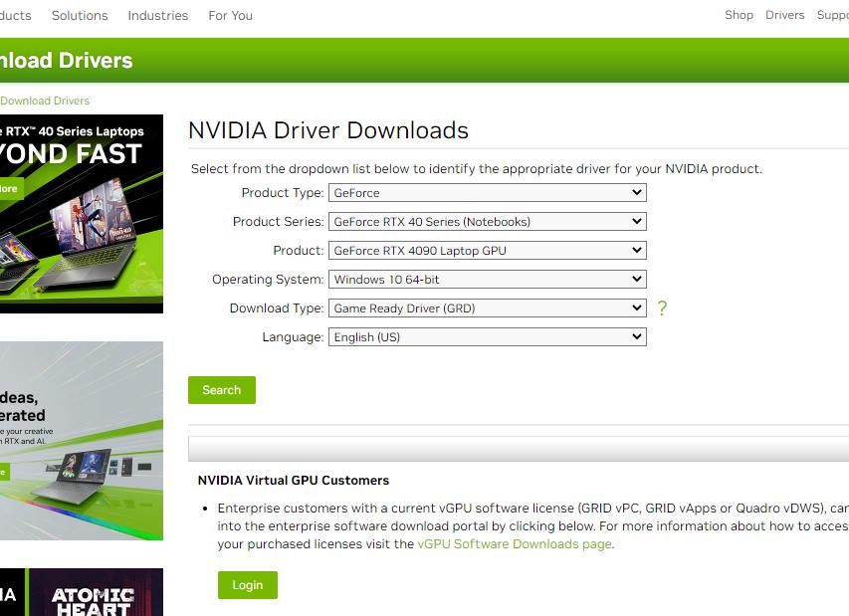This screenshot has height=616, width=849.
Task: Click the Operating System label
Action: click(268, 280)
